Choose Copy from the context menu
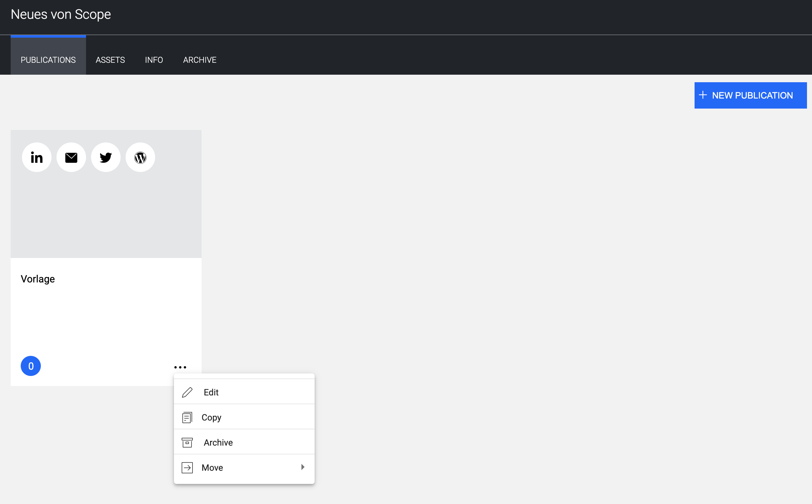This screenshot has width=812, height=504. (x=244, y=417)
